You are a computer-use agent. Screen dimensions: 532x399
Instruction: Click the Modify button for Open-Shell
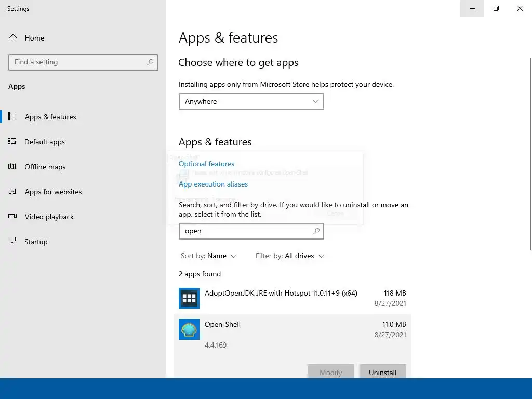click(331, 373)
